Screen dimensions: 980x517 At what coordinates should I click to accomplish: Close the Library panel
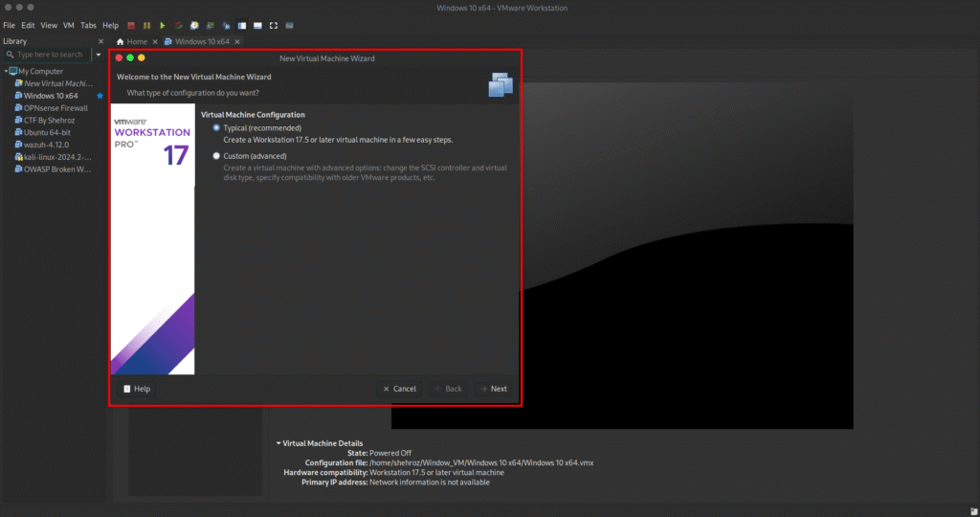point(101,41)
